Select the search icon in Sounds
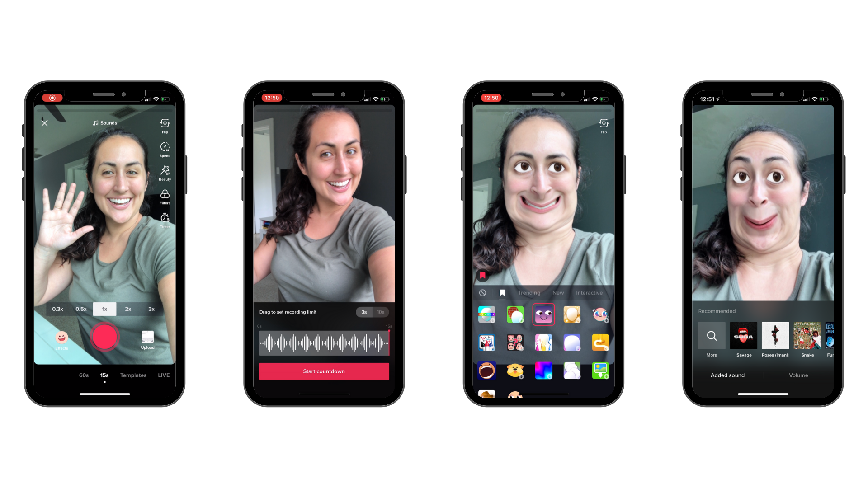Viewport: 868px width, 488px height. 712,335
